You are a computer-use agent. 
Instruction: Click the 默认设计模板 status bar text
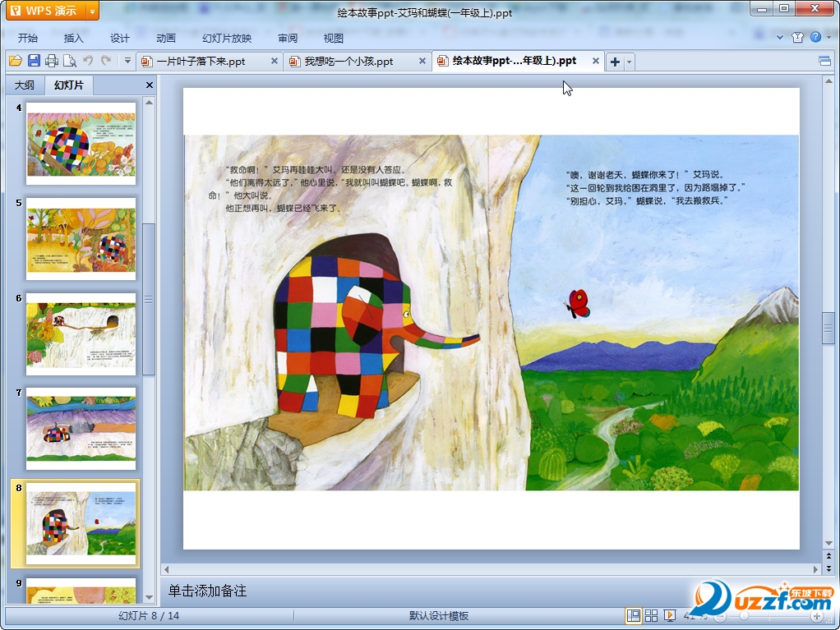439,616
